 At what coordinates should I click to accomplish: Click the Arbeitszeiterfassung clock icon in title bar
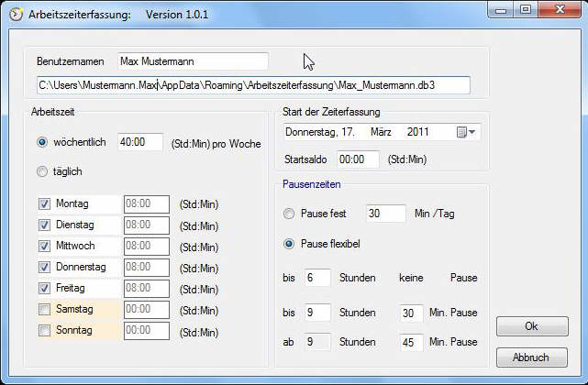16,15
